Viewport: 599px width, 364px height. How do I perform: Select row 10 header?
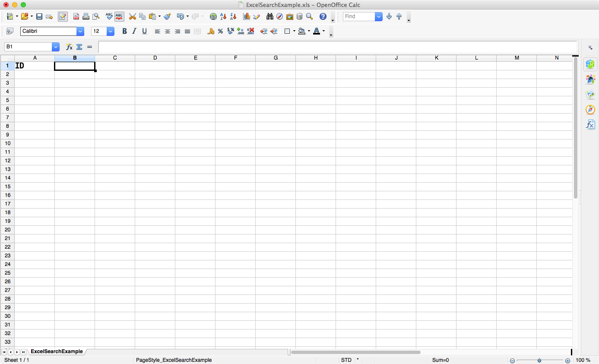pos(7,143)
